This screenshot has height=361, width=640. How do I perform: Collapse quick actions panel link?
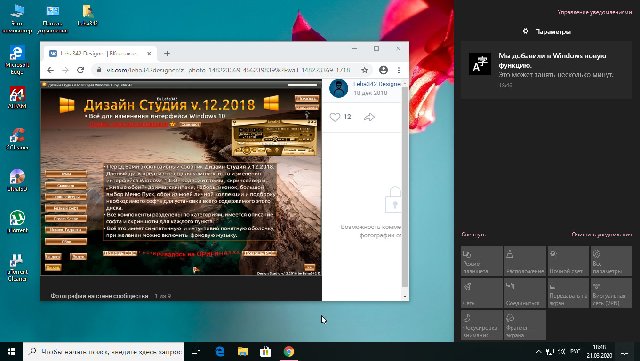pos(473,235)
